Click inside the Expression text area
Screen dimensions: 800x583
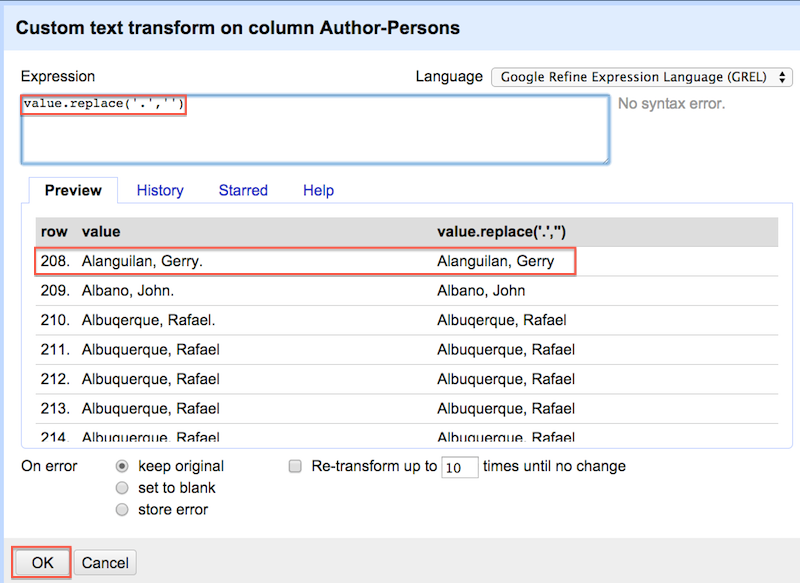(x=315, y=130)
